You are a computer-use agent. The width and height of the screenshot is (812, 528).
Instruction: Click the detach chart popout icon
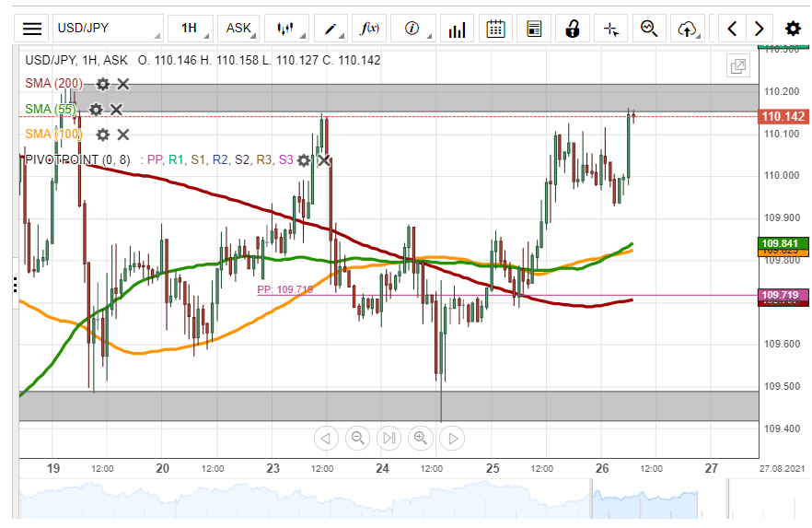point(737,65)
